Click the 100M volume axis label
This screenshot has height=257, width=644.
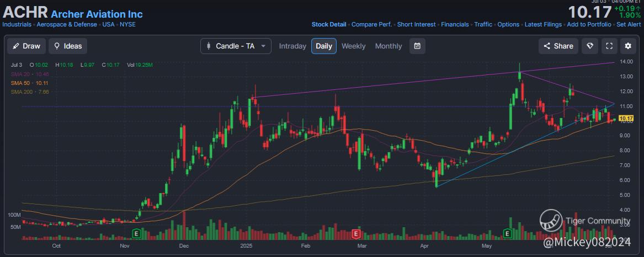pos(14,215)
